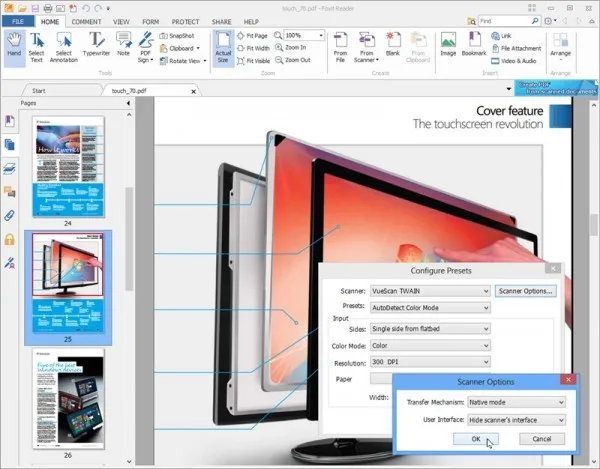600x469 pixels.
Task: Open the Color Mode dropdown
Action: point(430,345)
